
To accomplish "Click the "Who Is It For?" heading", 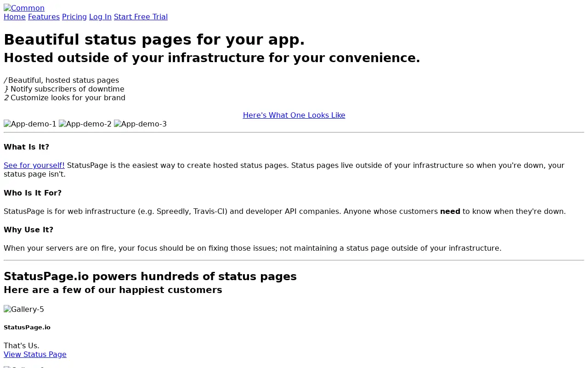I will pyautogui.click(x=33, y=193).
